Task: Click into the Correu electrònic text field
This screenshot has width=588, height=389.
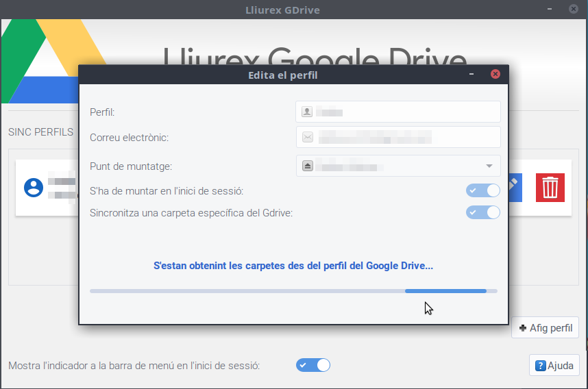Action: 404,137
